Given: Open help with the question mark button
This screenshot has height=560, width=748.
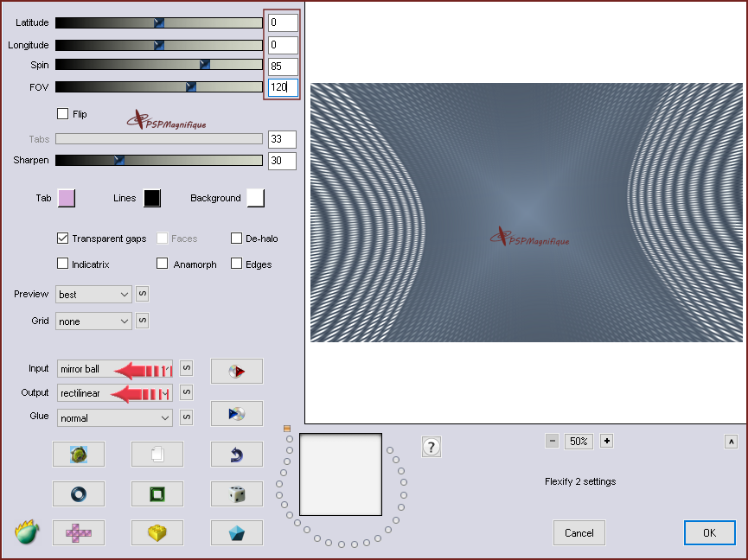Looking at the screenshot, I should coord(432,447).
